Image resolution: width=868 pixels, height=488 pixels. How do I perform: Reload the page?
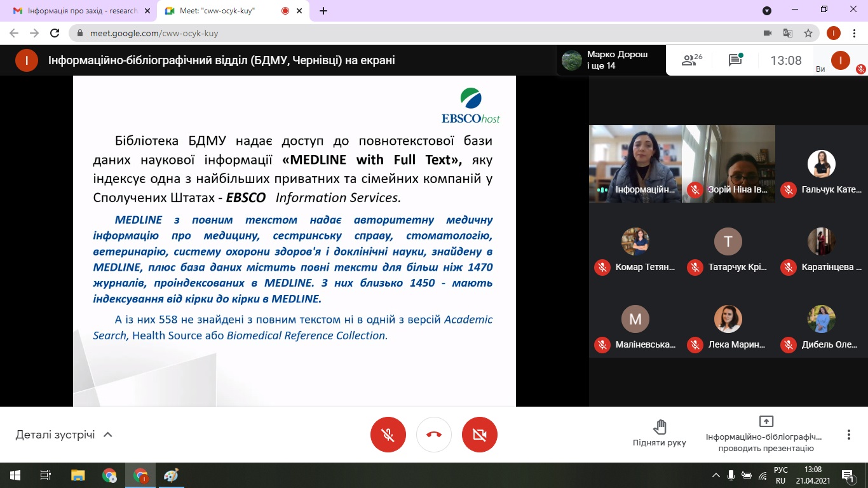tap(55, 33)
